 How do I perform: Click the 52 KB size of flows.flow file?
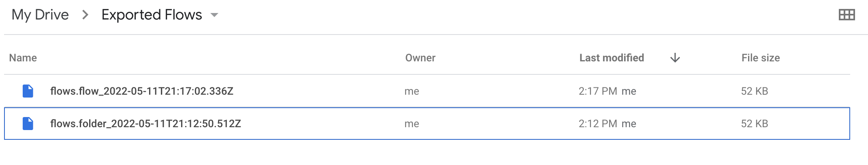point(755,91)
